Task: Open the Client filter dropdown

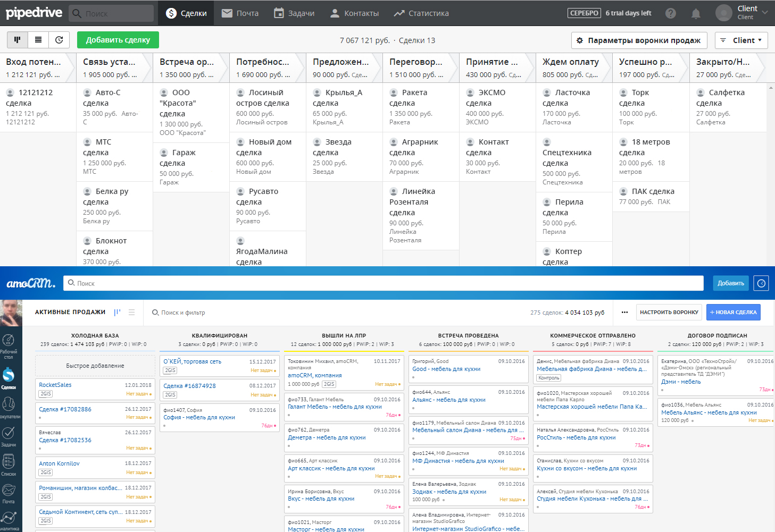Action: (x=741, y=40)
